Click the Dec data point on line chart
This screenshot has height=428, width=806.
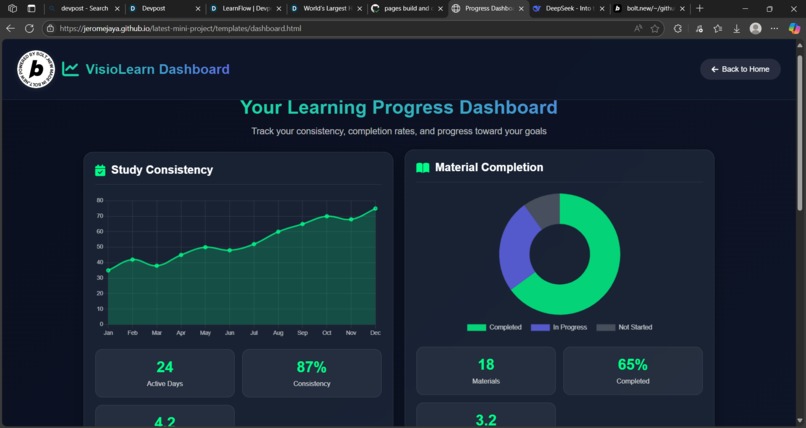point(375,209)
